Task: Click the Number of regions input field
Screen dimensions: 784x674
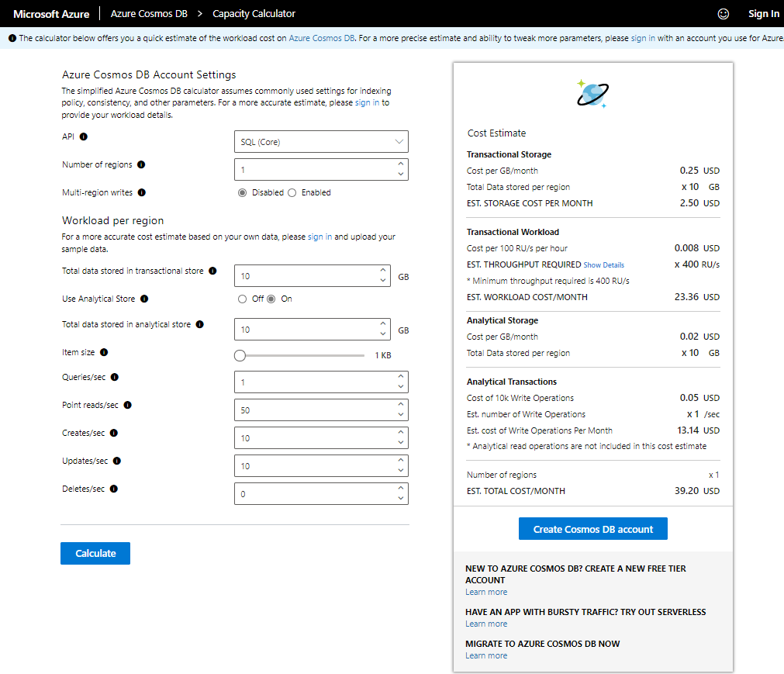Action: [x=321, y=170]
